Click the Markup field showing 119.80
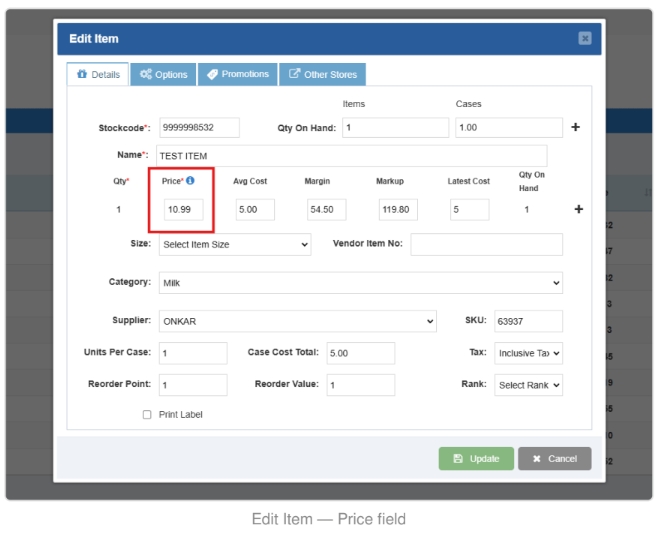The width and height of the screenshot is (659, 535). point(398,209)
